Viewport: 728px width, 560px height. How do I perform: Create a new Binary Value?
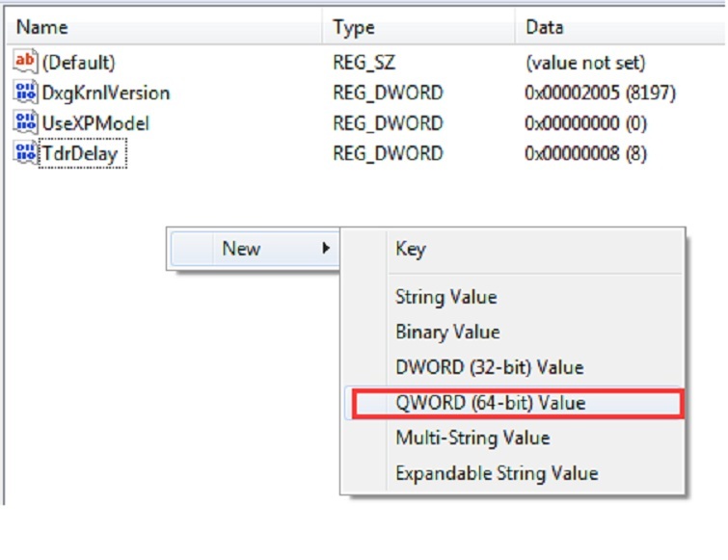pos(447,333)
